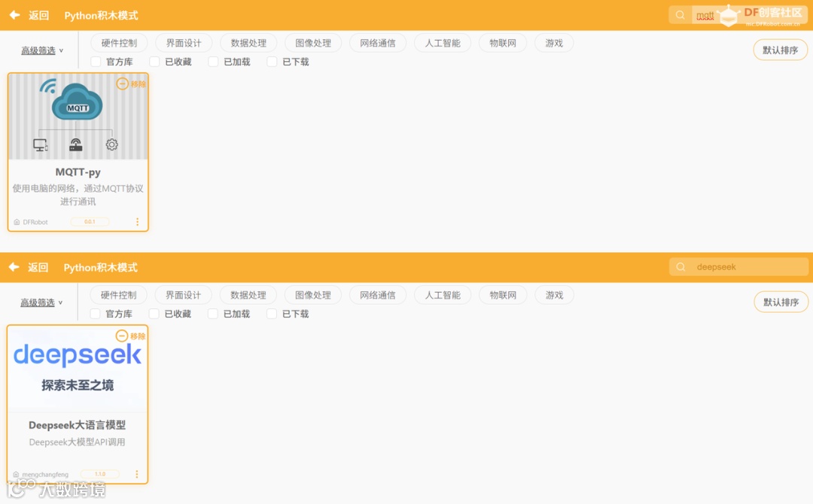
Task: Click the 1.1.0 version badge
Action: pyautogui.click(x=100, y=474)
